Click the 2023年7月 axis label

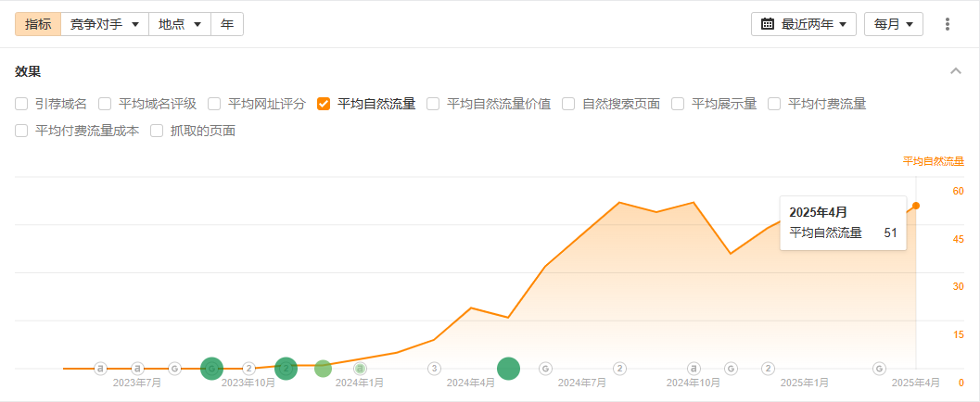click(137, 382)
